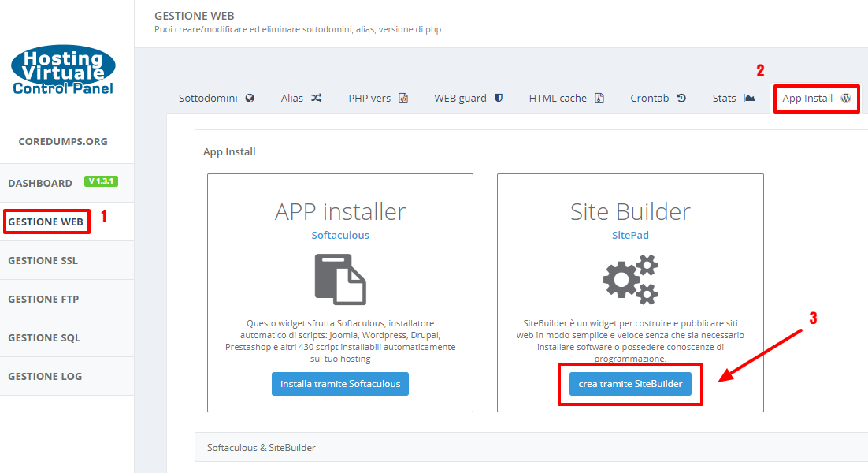Go to the WEB guard tab
The image size is (868, 473).
point(469,98)
